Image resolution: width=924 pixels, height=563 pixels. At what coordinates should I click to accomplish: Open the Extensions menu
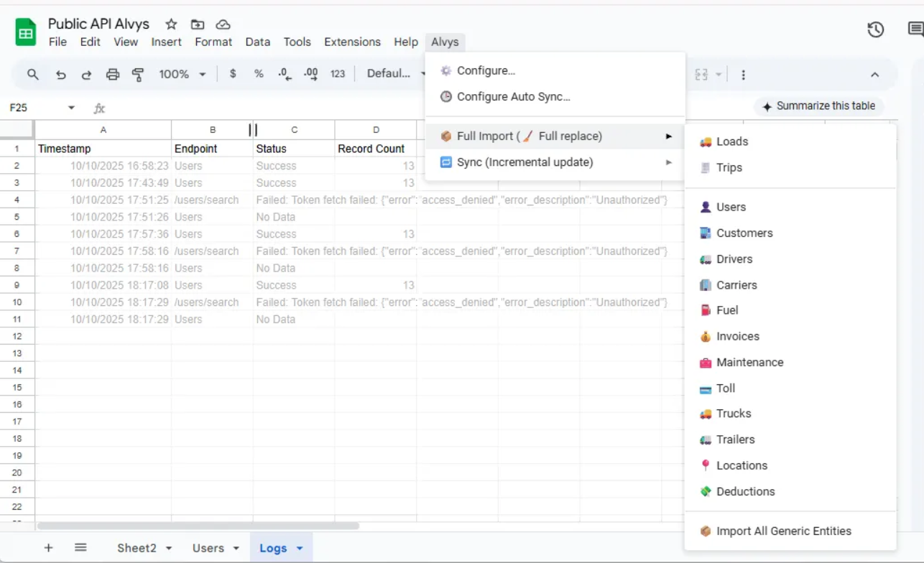(352, 42)
